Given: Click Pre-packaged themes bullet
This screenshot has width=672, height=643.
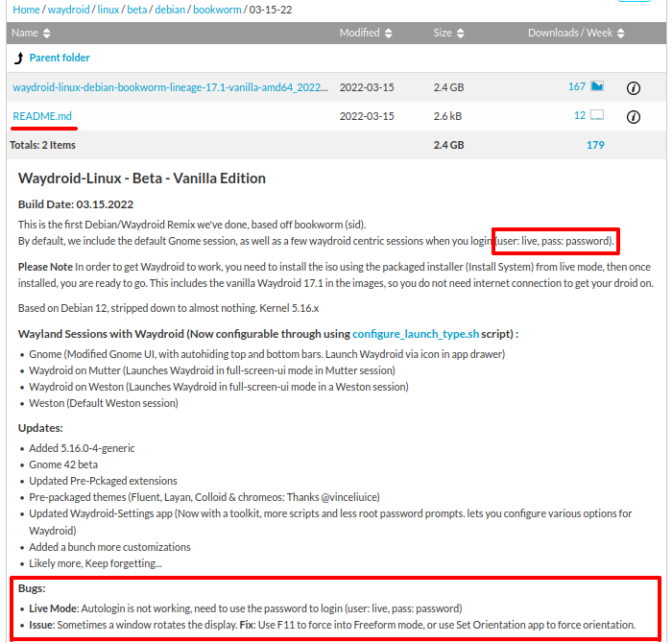Looking at the screenshot, I should point(204,497).
